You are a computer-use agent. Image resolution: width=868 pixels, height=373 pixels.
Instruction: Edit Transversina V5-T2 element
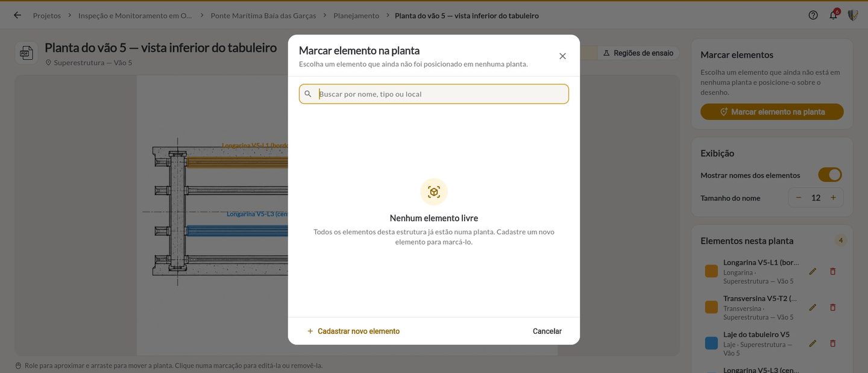point(813,307)
